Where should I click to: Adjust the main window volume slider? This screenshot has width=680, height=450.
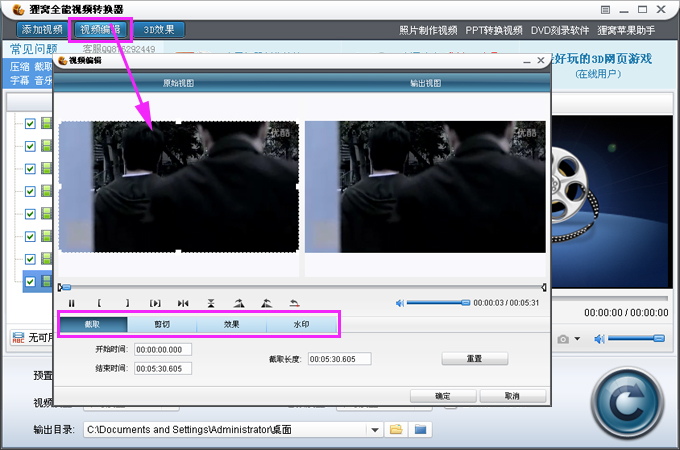(636, 338)
